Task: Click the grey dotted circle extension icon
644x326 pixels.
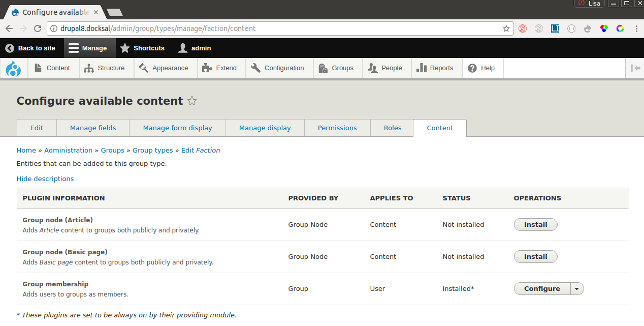Action: pyautogui.click(x=571, y=29)
